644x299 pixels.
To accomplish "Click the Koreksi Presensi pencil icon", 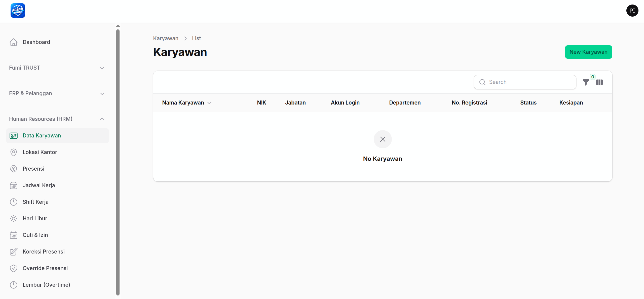I will click(14, 252).
